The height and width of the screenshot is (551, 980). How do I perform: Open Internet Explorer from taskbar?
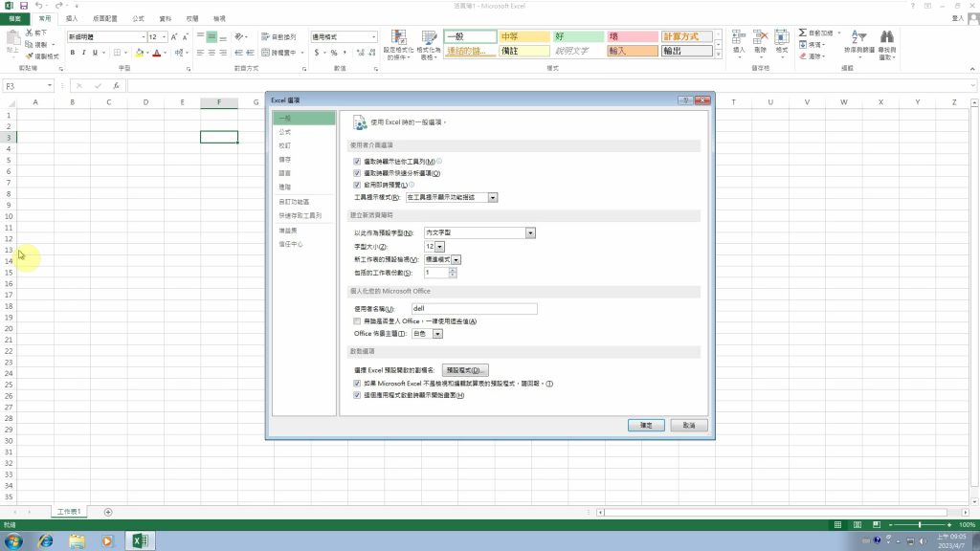click(x=46, y=541)
